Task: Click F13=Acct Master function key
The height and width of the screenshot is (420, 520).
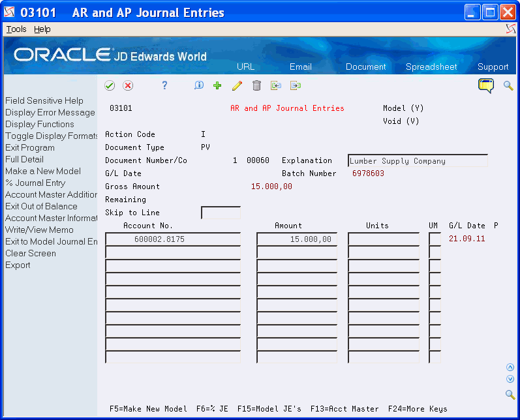Action: (344, 409)
